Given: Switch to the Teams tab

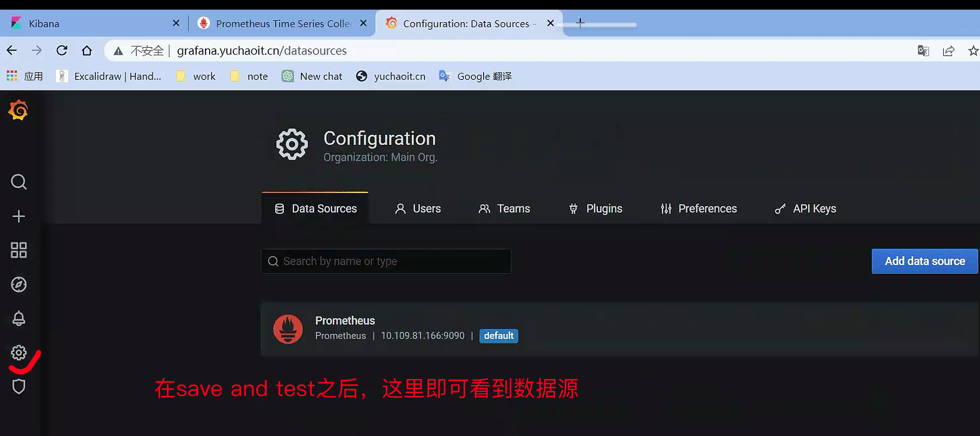Looking at the screenshot, I should [x=504, y=209].
